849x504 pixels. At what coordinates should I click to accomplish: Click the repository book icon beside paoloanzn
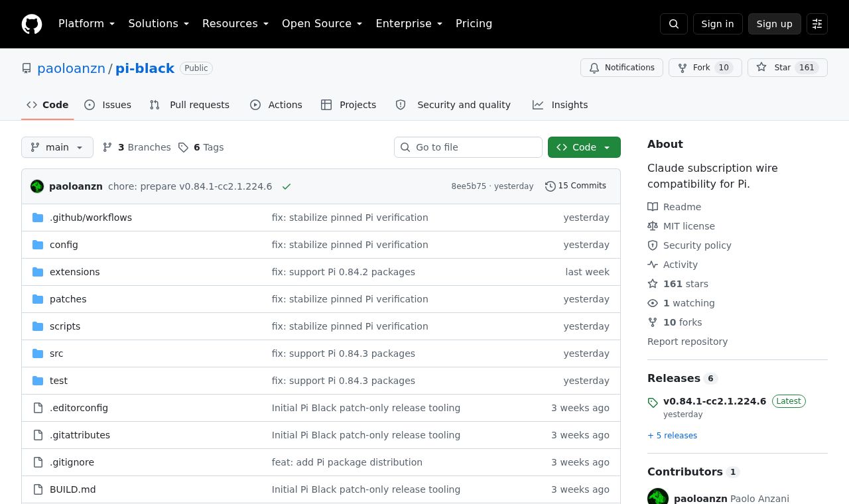(27, 68)
